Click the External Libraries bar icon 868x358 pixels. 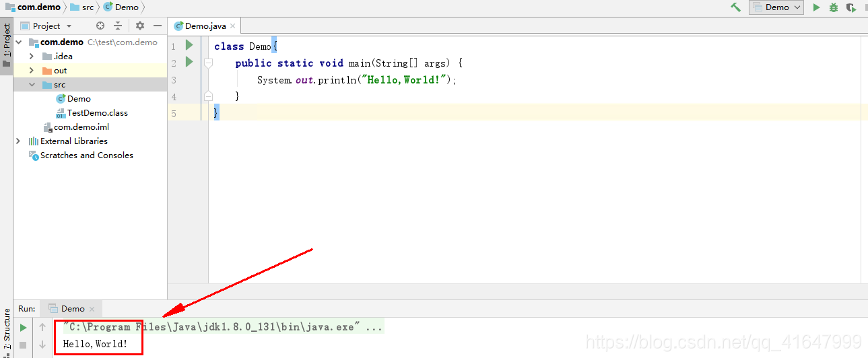tap(34, 141)
